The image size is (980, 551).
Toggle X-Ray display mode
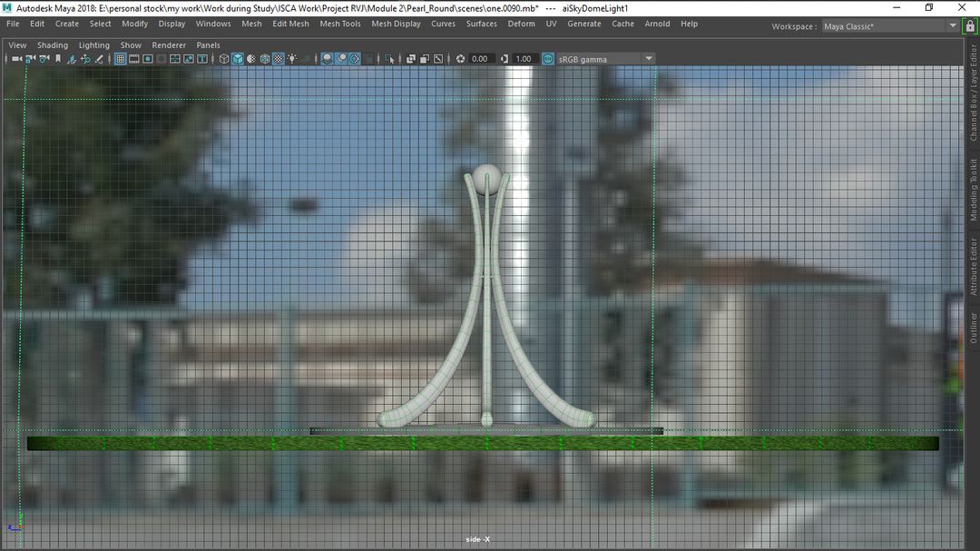click(x=411, y=59)
